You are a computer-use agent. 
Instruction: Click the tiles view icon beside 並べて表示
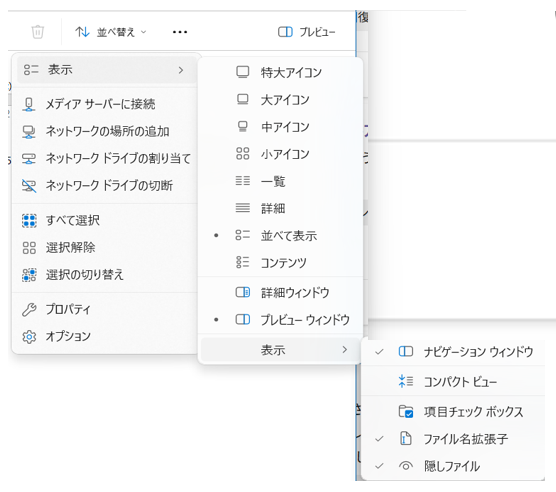tap(243, 235)
